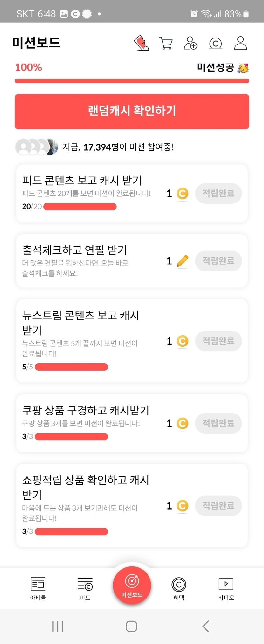Viewport: 264px width, 644px height.
Task: Tap 적립완료 on the 쿠팡 상품 mission
Action: (x=219, y=423)
